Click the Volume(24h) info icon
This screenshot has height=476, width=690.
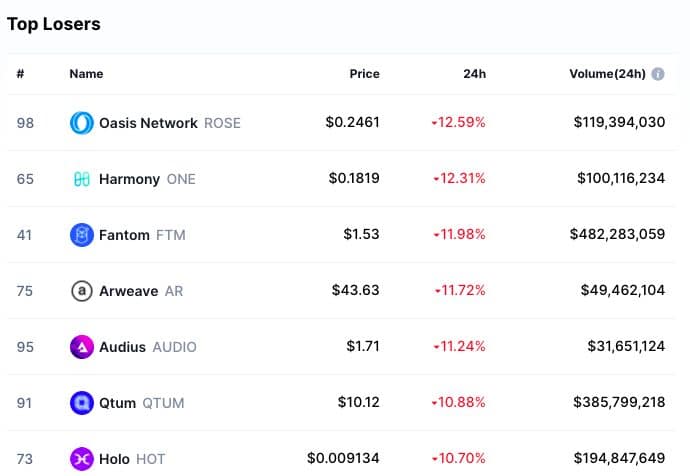coord(658,74)
